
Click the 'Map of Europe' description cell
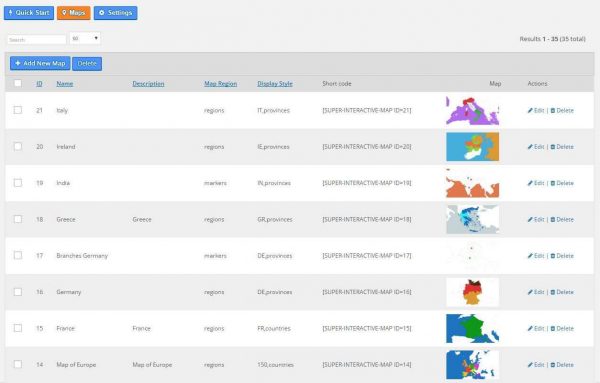coord(152,365)
